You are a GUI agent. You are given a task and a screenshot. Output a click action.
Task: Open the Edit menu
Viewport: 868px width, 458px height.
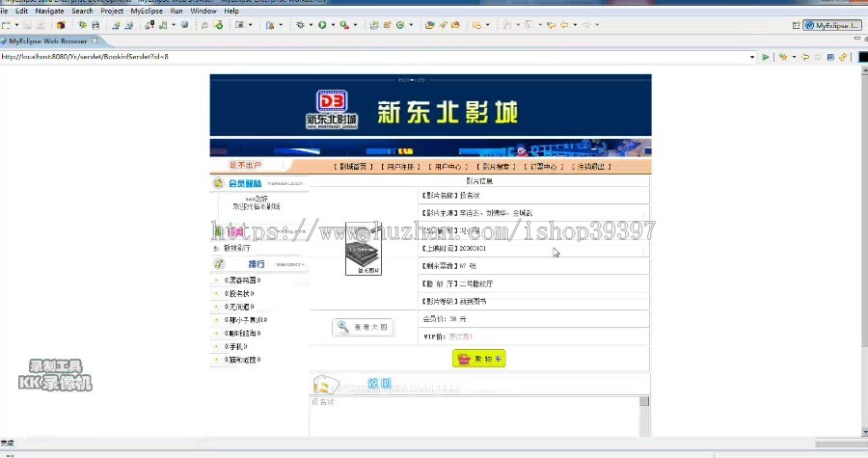pos(21,11)
